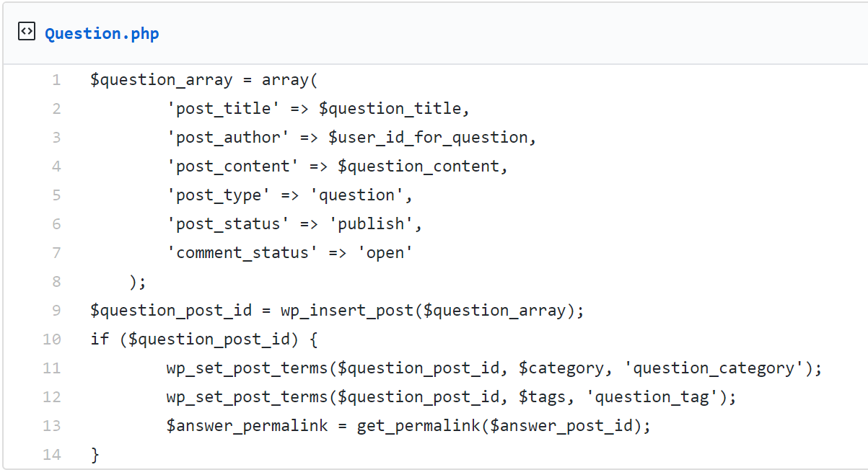Select line number 10
Viewport: 868px width, 475px height.
(52, 339)
